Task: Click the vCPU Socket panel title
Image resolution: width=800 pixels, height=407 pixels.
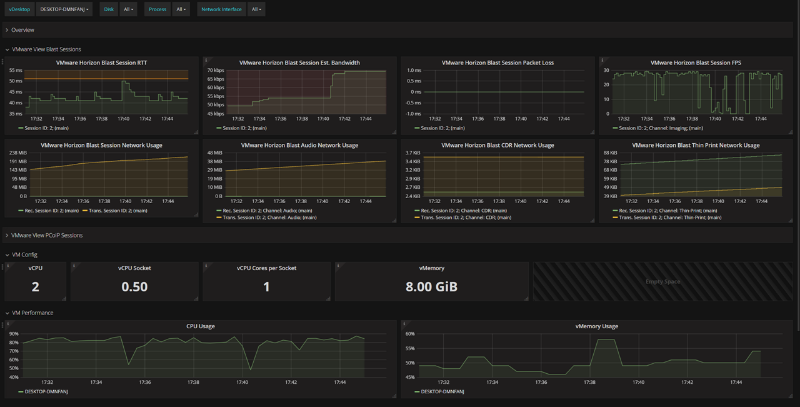Action: tap(134, 268)
